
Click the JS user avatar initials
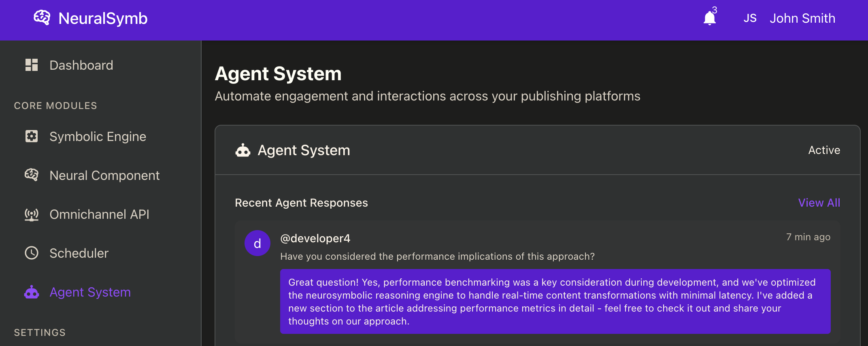750,18
